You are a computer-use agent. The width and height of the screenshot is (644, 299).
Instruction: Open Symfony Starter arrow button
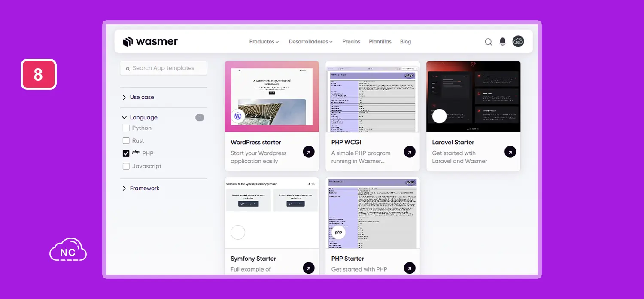tap(309, 268)
